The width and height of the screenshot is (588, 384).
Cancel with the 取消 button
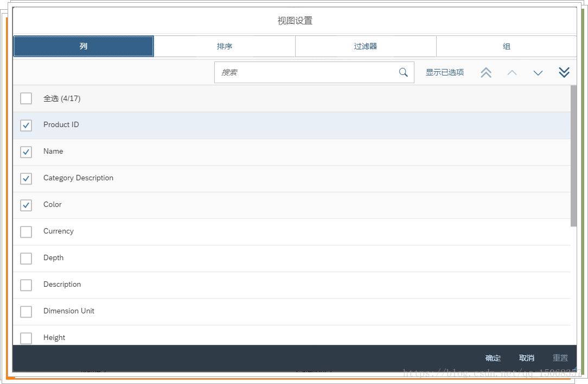[527, 358]
